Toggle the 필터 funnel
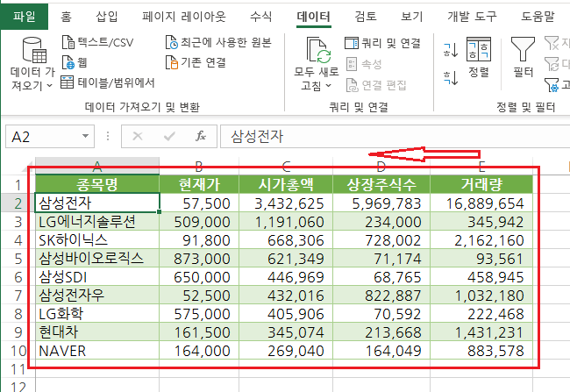The image size is (570, 392). click(x=523, y=57)
